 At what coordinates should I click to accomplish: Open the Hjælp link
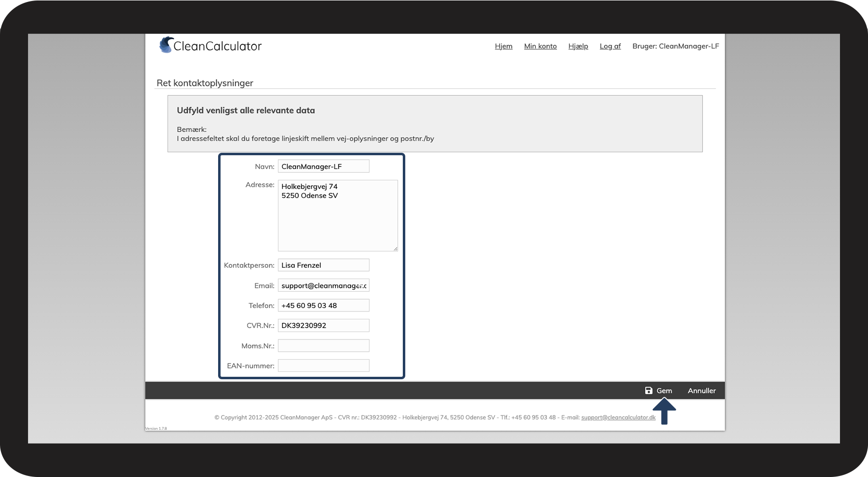[x=578, y=46]
